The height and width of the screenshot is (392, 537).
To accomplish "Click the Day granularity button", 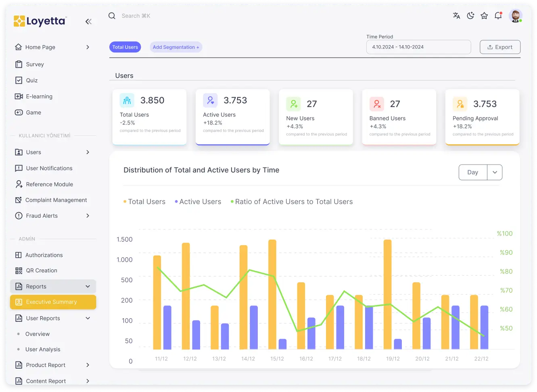I will click(473, 172).
